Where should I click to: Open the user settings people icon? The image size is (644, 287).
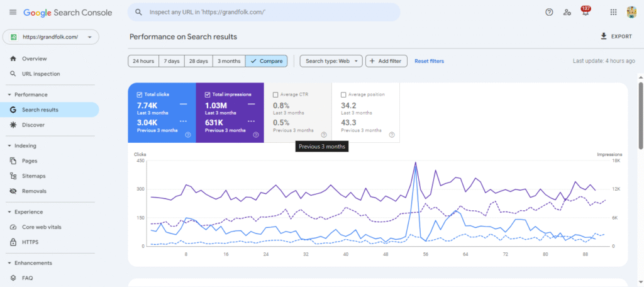pyautogui.click(x=567, y=12)
